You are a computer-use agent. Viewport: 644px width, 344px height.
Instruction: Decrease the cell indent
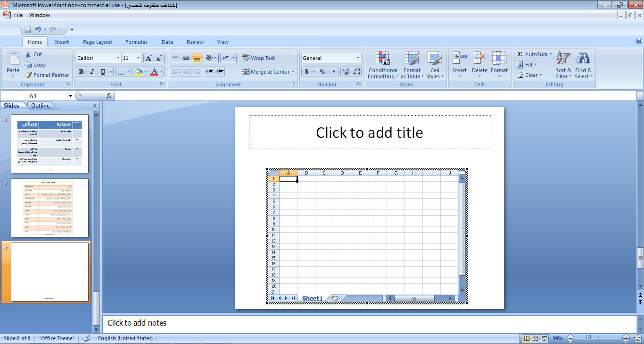pyautogui.click(x=210, y=72)
